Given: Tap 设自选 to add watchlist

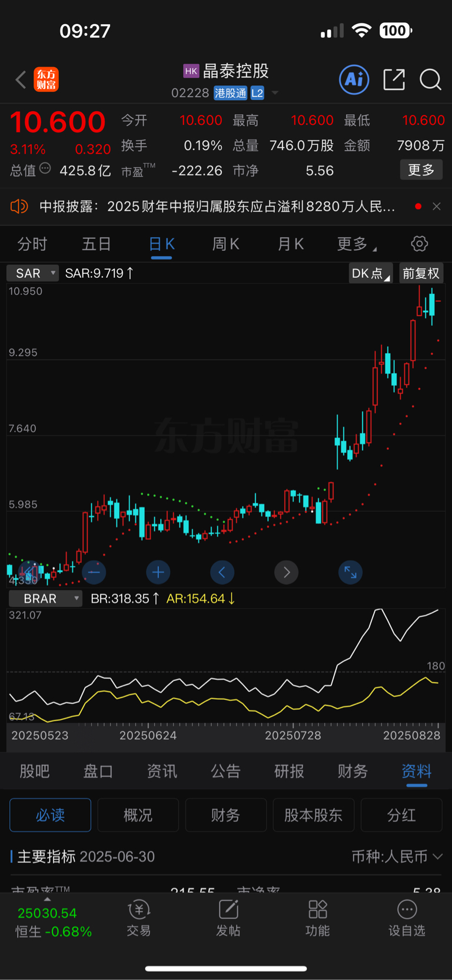Looking at the screenshot, I should pos(407,918).
